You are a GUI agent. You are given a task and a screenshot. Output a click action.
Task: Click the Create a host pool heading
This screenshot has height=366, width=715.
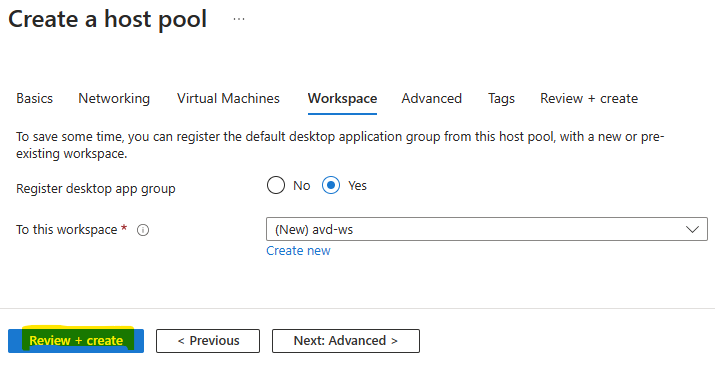point(108,20)
